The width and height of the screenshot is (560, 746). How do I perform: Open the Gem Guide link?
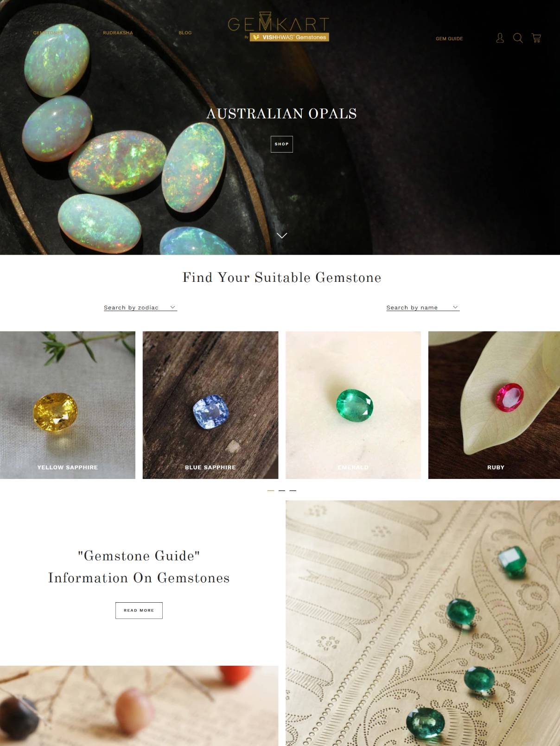tap(449, 38)
